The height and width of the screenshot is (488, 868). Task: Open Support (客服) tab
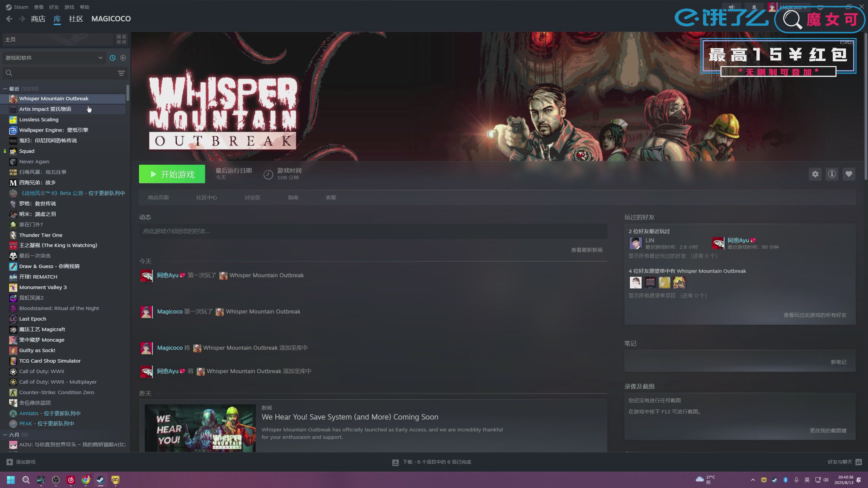click(331, 198)
